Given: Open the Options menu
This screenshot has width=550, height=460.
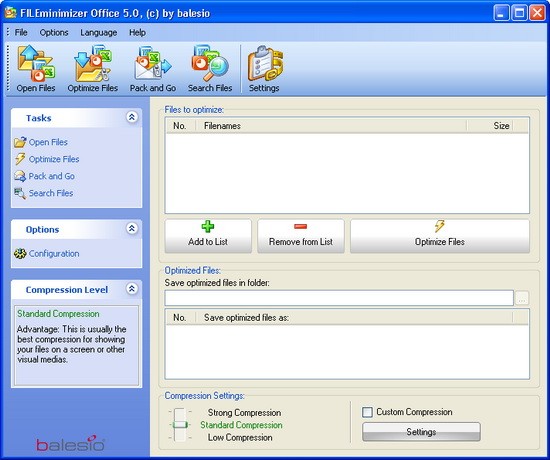Looking at the screenshot, I should 54,32.
